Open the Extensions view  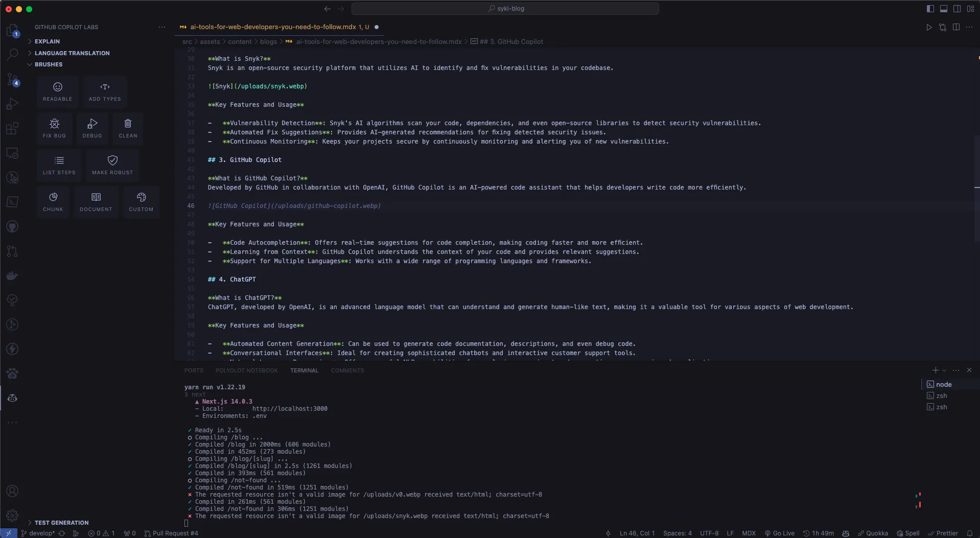point(12,128)
